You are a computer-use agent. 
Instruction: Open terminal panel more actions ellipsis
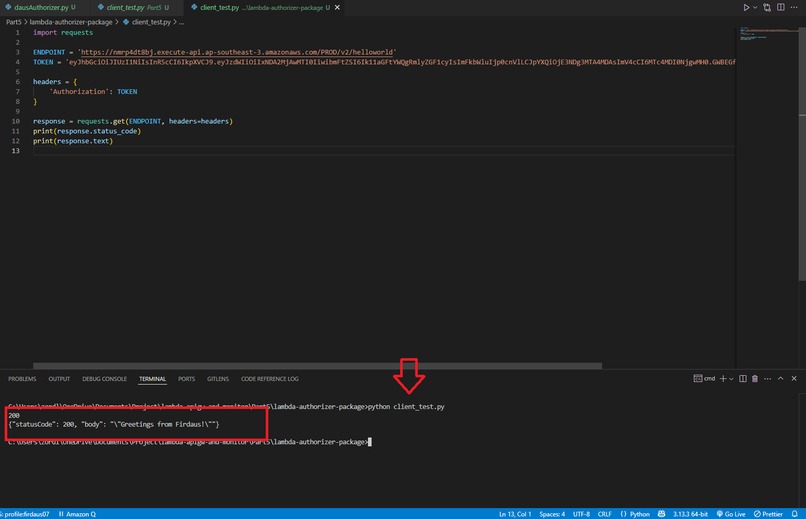[x=767, y=378]
